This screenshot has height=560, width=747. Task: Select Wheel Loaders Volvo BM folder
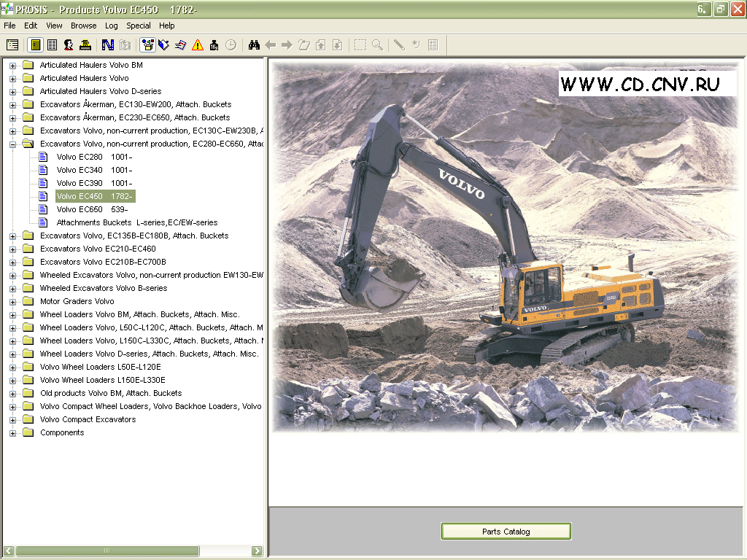pos(139,314)
